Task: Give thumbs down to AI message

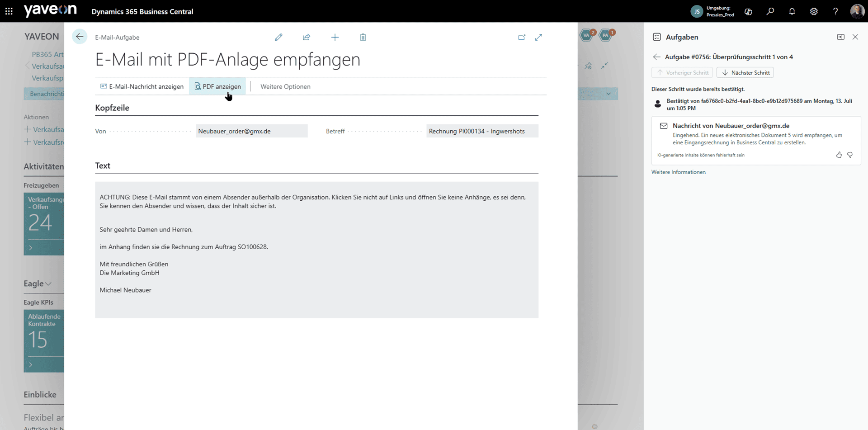Action: pyautogui.click(x=850, y=155)
